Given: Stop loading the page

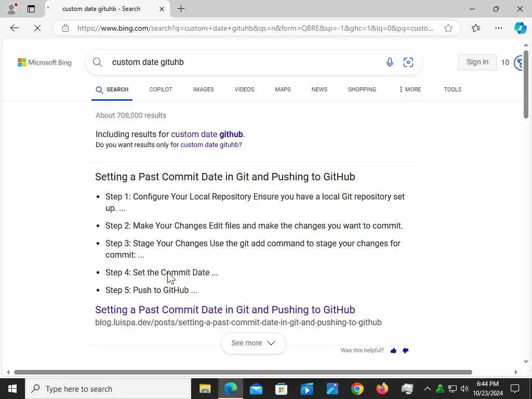Looking at the screenshot, I should [x=37, y=28].
